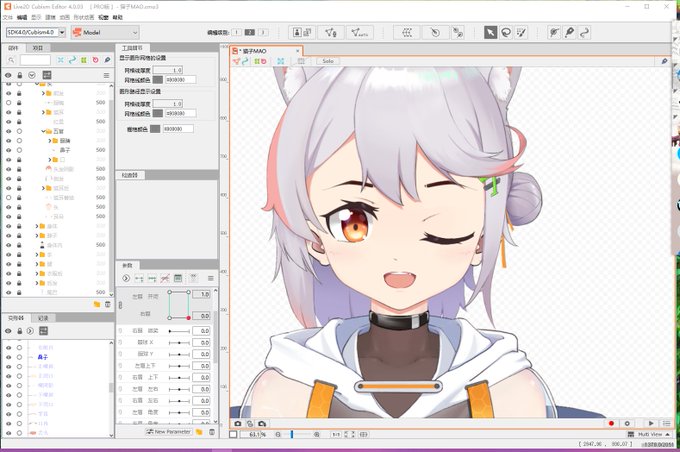Select the lasso selection tool
The height and width of the screenshot is (452, 680).
506,33
